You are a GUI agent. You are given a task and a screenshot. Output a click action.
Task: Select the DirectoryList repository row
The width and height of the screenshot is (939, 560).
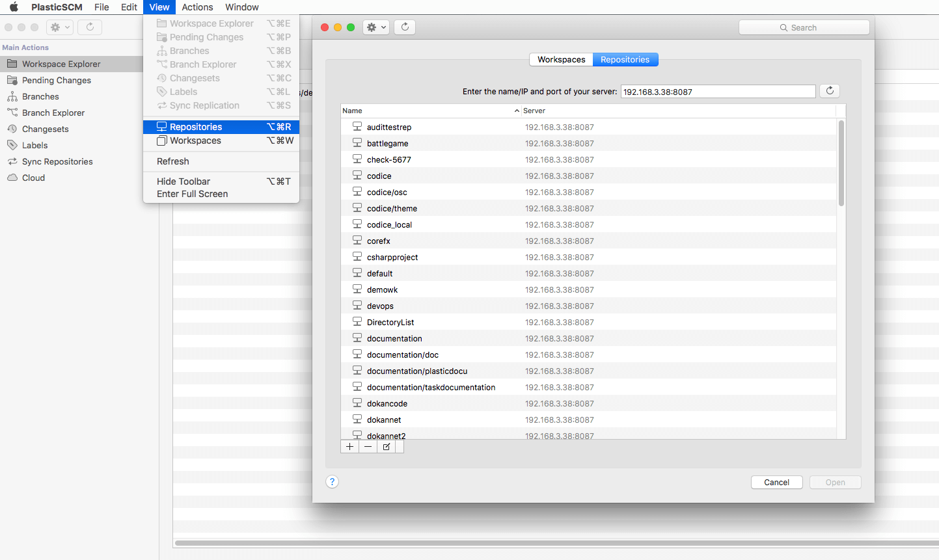588,322
